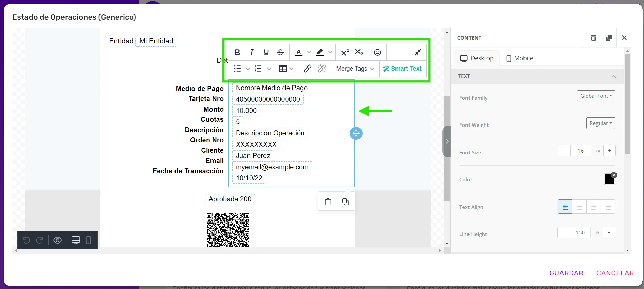Apply superscript formatting
This screenshot has height=289, width=644.
(x=345, y=52)
